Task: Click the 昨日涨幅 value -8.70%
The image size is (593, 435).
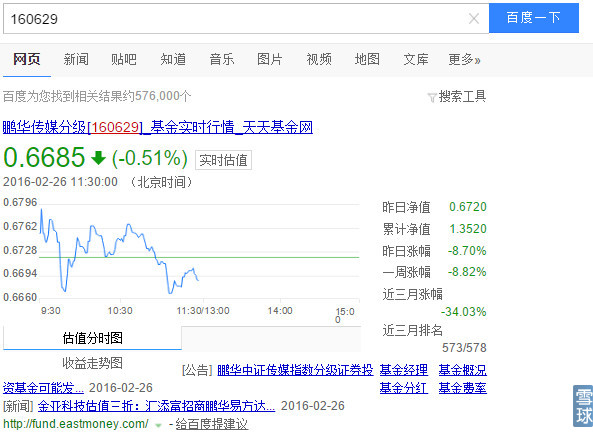Action: [467, 251]
